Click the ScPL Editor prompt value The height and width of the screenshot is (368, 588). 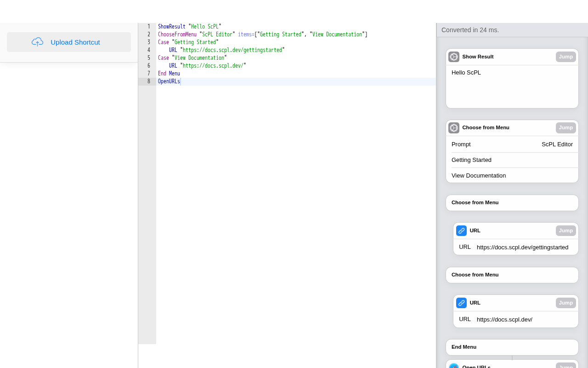pos(557,144)
